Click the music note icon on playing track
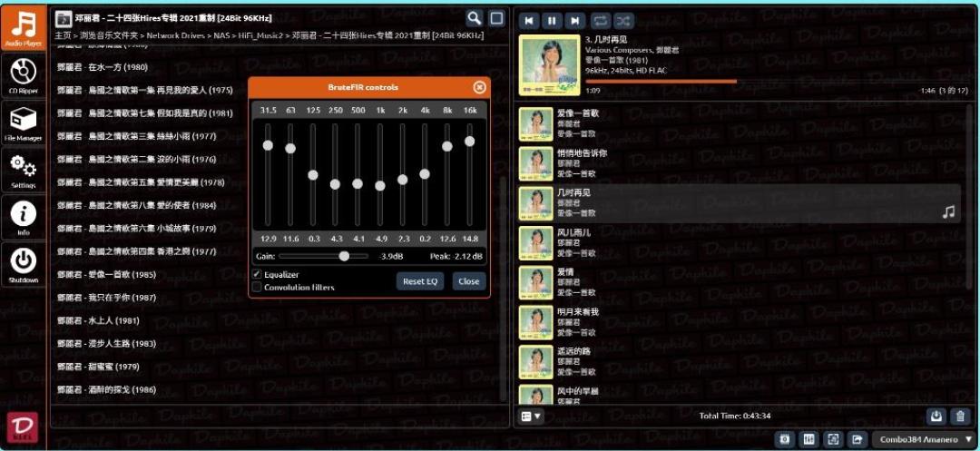This screenshot has height=451, width=980. [948, 213]
